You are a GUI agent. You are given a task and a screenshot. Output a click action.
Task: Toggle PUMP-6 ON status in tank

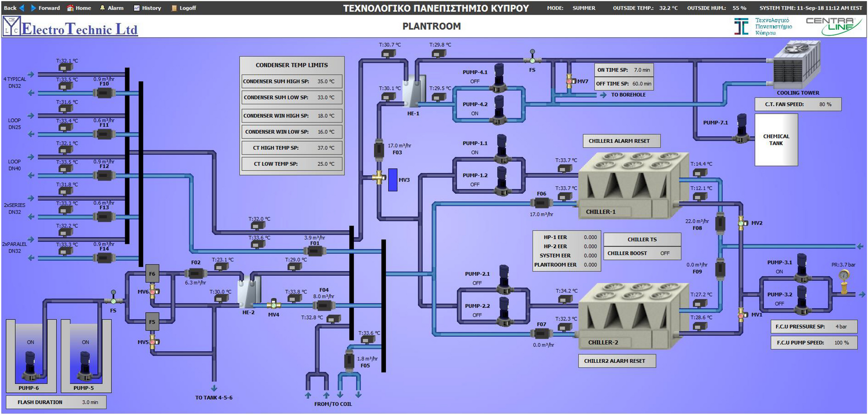pyautogui.click(x=30, y=342)
